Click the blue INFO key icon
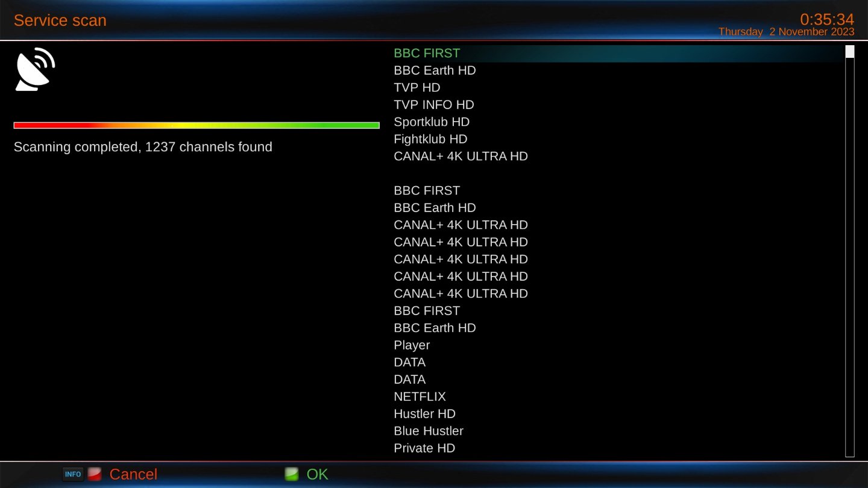The width and height of the screenshot is (868, 488). tap(73, 474)
